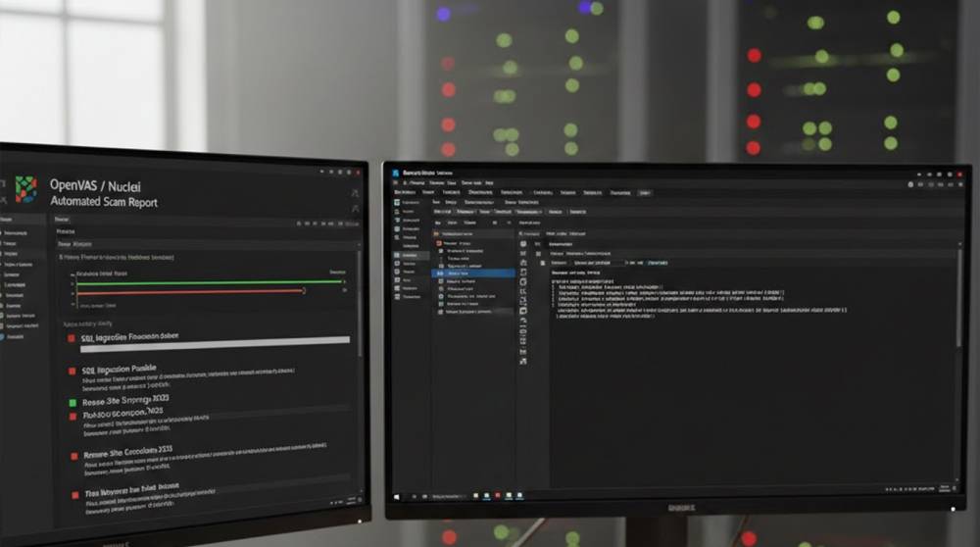Click the "Automated Scam Report" title, left monitor
Image resolution: width=980 pixels, height=547 pixels.
click(x=104, y=201)
